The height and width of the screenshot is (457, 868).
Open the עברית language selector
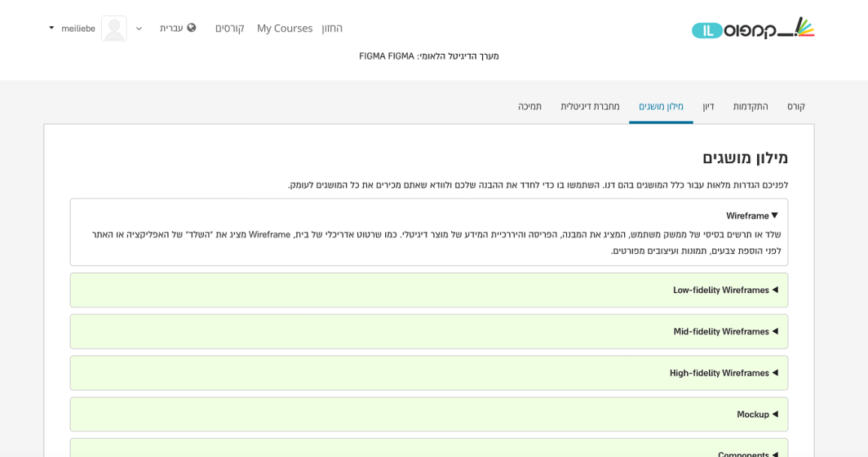pos(171,28)
